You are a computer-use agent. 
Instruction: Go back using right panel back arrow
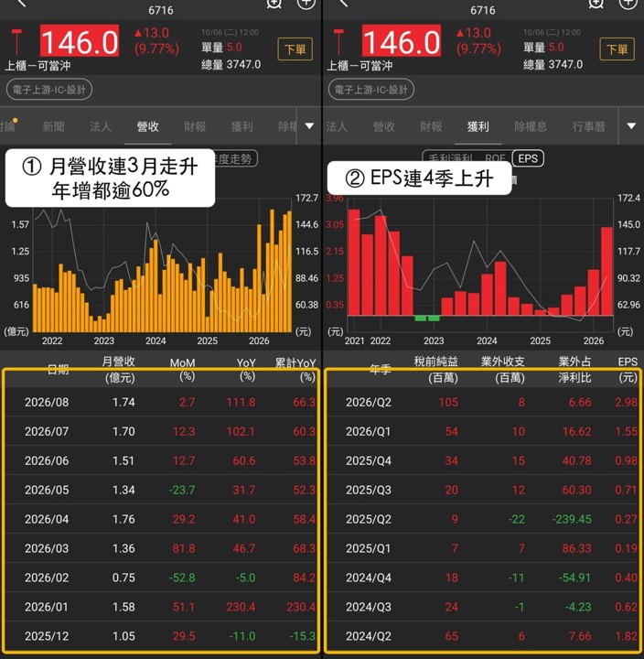coord(344,4)
